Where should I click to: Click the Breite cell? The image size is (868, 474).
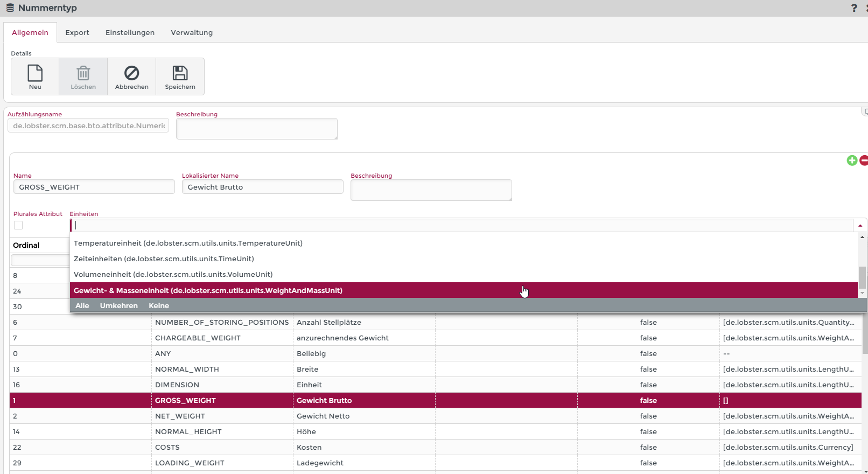pos(364,369)
